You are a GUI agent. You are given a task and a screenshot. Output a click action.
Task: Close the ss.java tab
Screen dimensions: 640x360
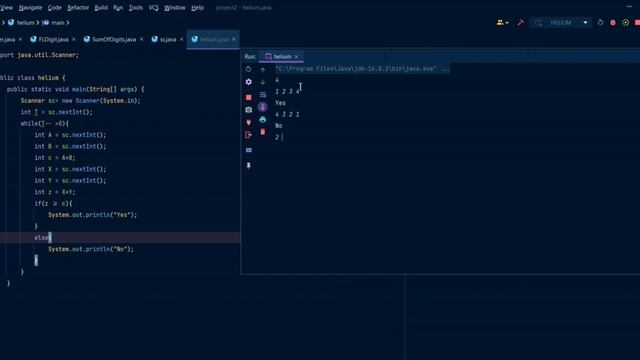click(x=181, y=39)
